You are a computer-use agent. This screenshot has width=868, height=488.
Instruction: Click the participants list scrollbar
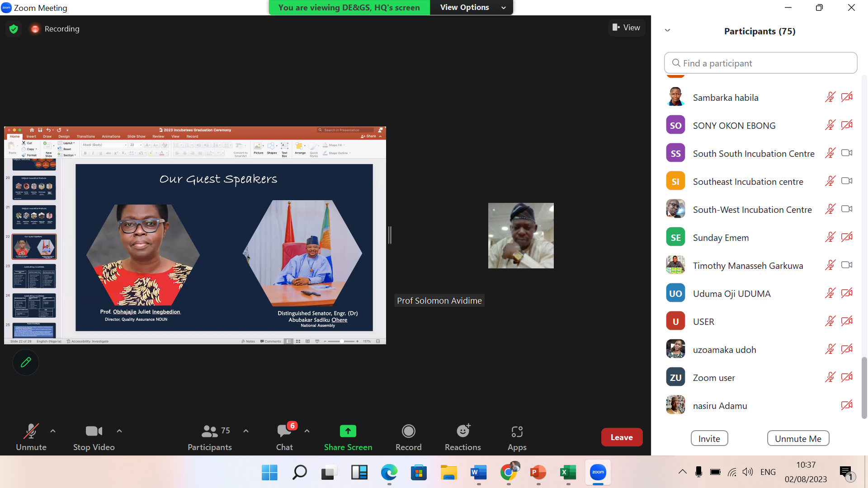[x=864, y=388]
